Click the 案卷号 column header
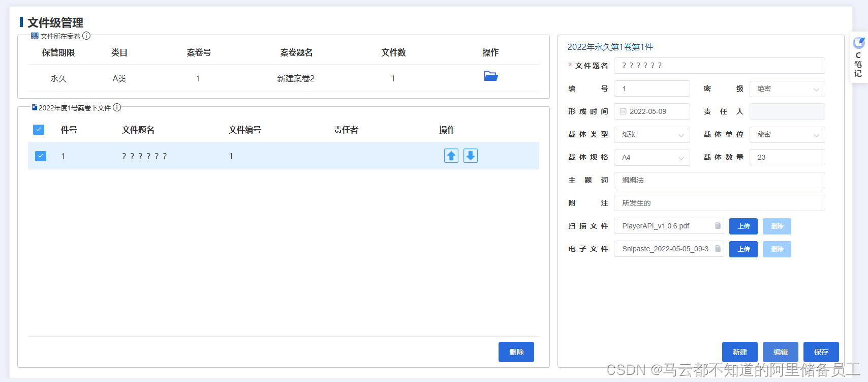The height and width of the screenshot is (382, 868). click(199, 52)
